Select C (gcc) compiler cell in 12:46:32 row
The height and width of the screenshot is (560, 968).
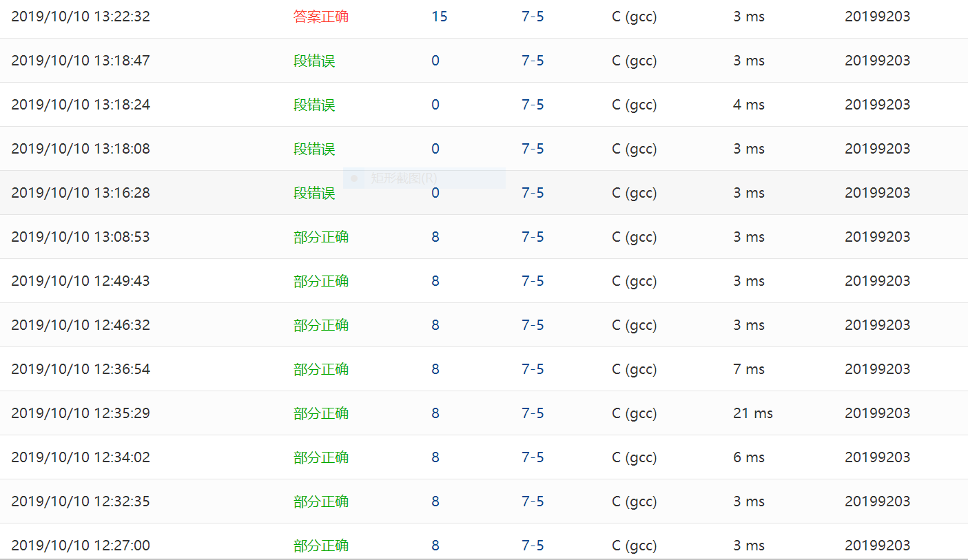(634, 325)
